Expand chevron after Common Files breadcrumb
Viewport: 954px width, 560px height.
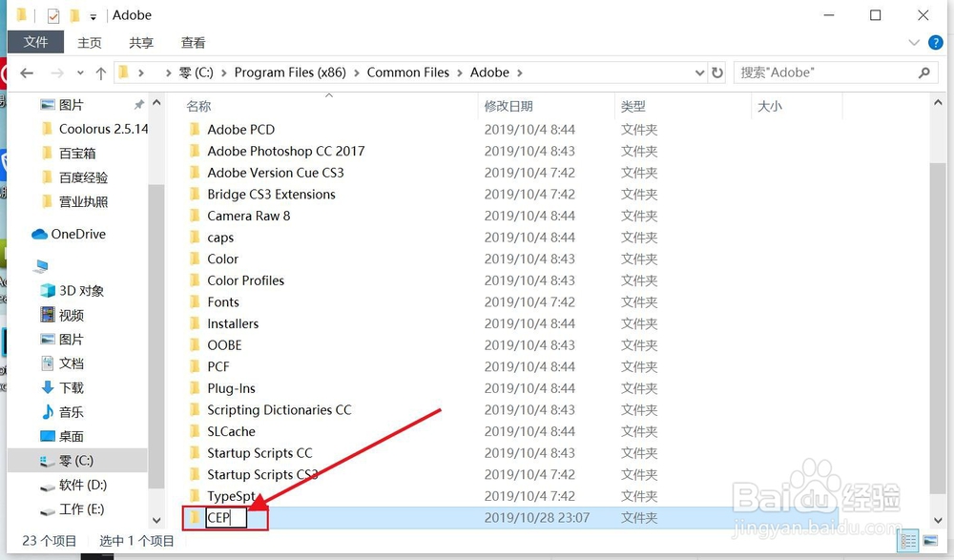[x=460, y=73]
